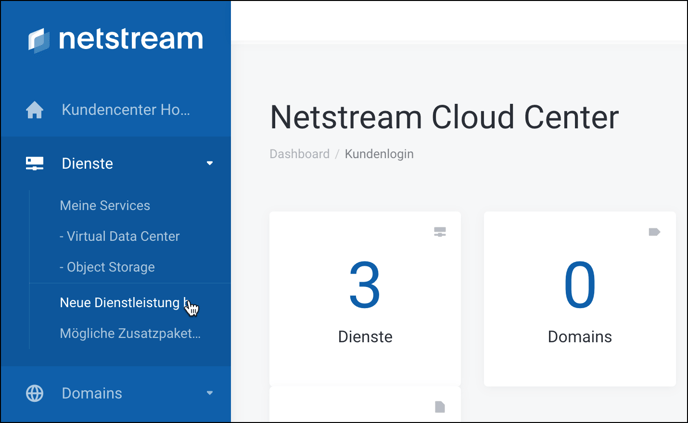Viewport: 688px width, 423px height.
Task: Click the document icon on bottom card
Action: click(440, 407)
